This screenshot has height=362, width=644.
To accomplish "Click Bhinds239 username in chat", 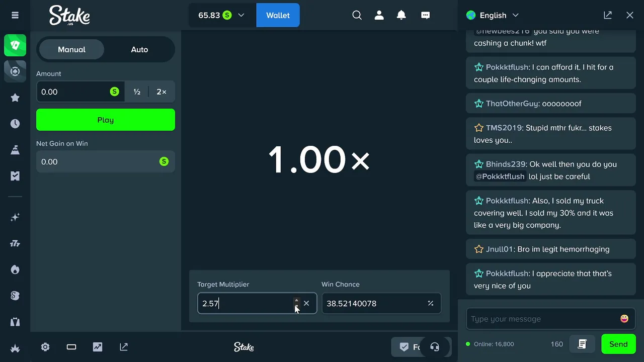I will (506, 164).
